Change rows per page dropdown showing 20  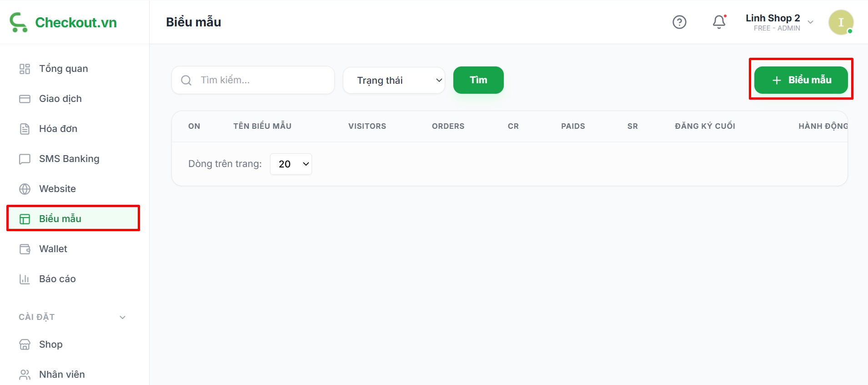(291, 164)
